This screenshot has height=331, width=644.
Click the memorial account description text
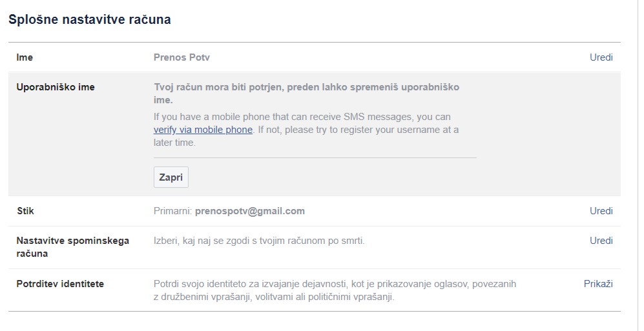259,241
